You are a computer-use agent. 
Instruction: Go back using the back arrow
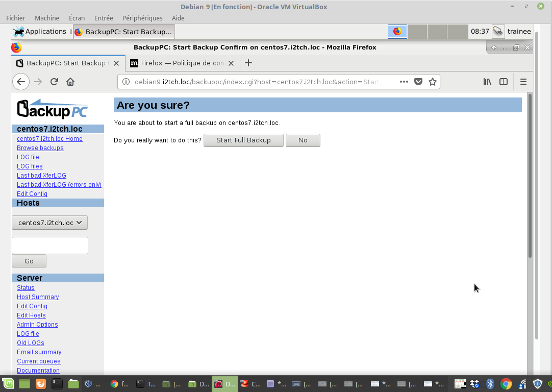(20, 82)
